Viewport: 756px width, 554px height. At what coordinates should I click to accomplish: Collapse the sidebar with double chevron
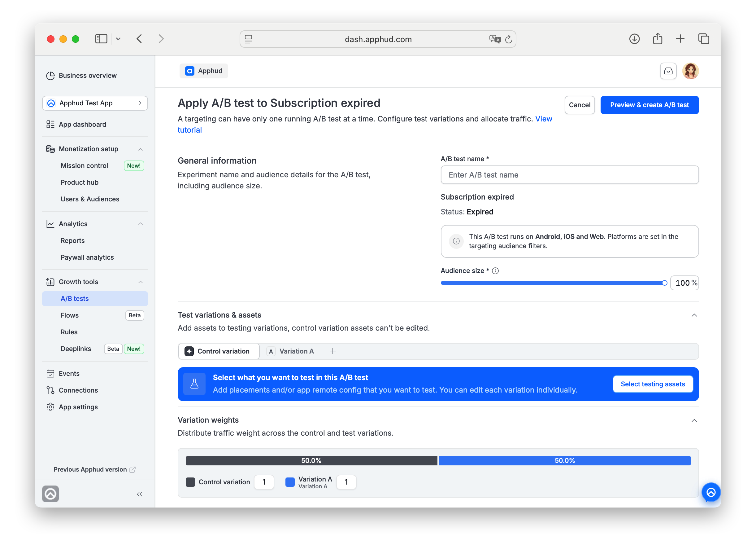[x=140, y=494]
